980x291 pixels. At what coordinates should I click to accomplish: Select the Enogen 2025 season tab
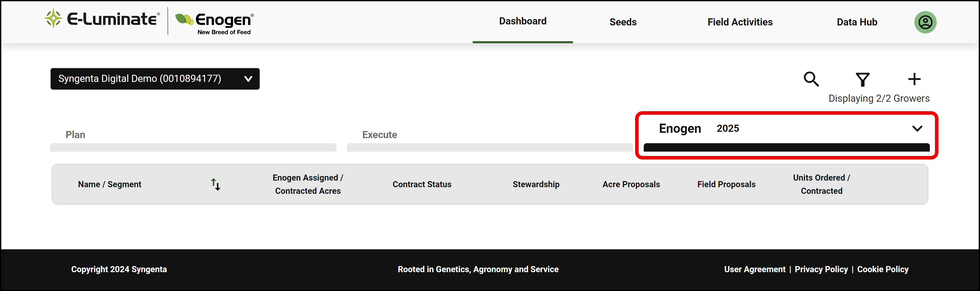(786, 135)
